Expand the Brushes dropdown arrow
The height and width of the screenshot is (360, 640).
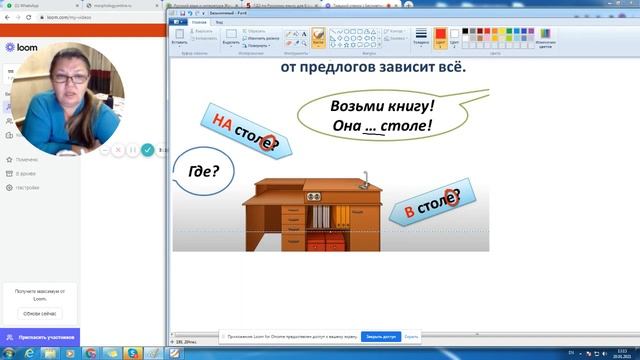(x=318, y=46)
